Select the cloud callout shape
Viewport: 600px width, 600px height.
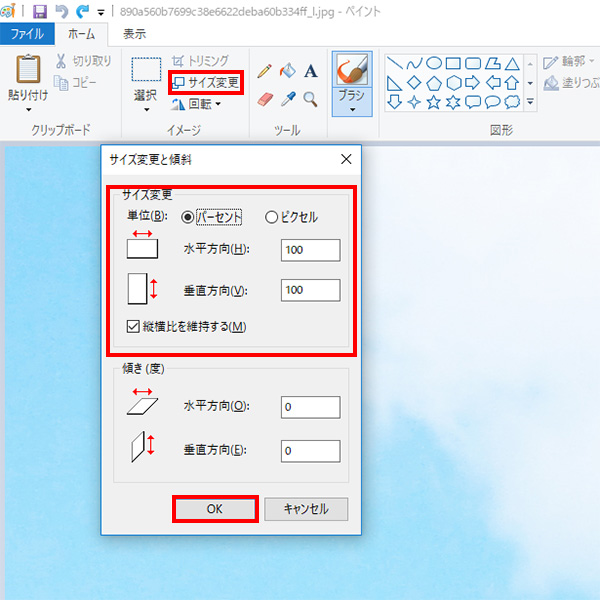tap(512, 102)
